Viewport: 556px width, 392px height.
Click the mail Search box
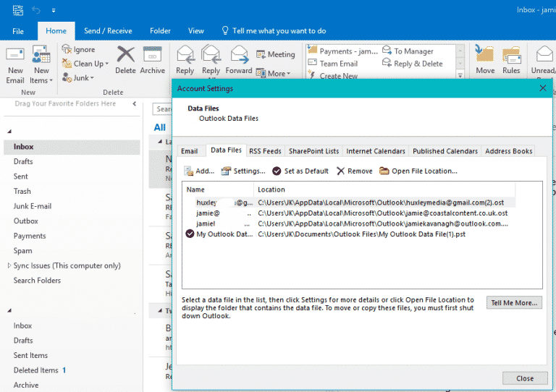click(x=162, y=109)
